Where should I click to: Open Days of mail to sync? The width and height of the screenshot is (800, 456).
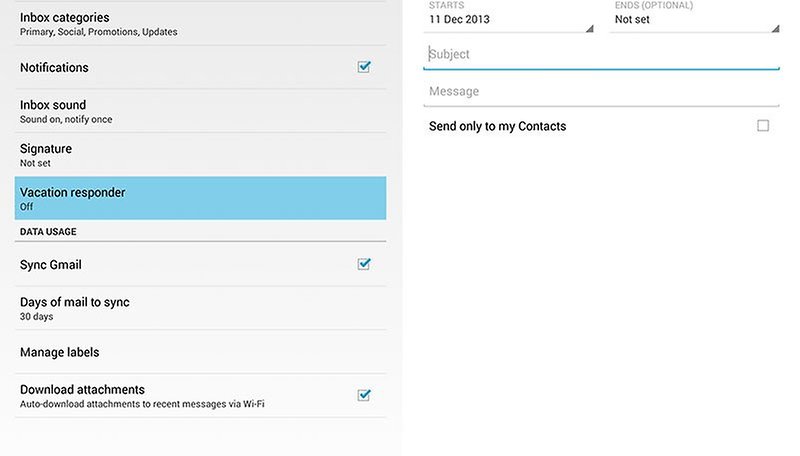[x=200, y=308]
